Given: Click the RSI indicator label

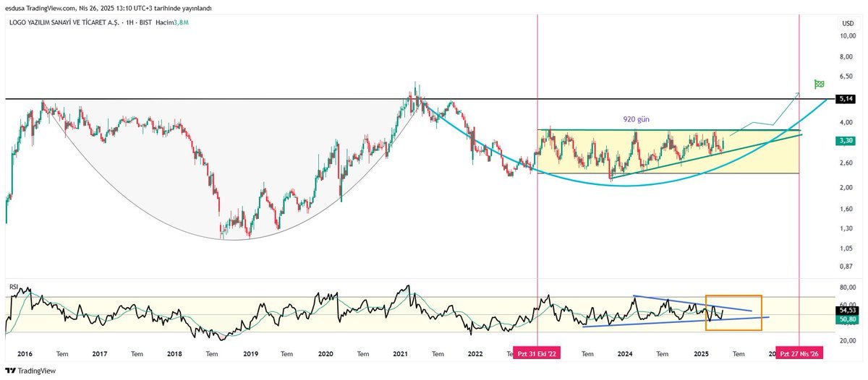Looking at the screenshot, I should 13,287.
